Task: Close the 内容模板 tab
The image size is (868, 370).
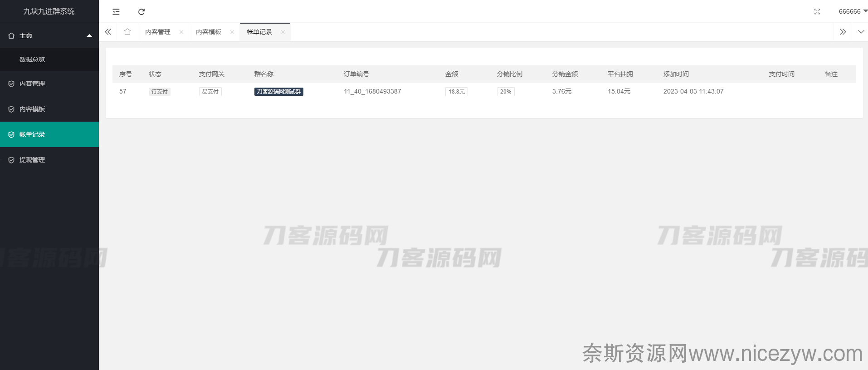Action: pos(232,32)
